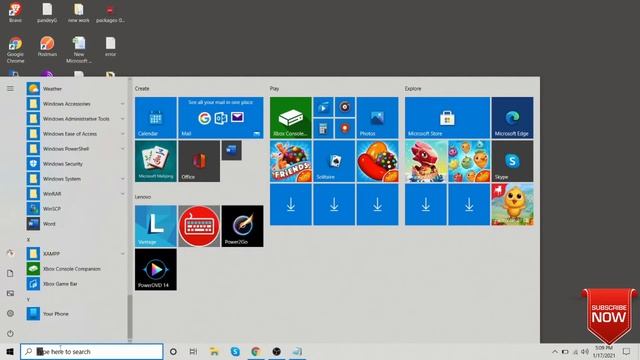The width and height of the screenshot is (640, 360).
Task: Click the Play group heading
Action: [x=274, y=89]
